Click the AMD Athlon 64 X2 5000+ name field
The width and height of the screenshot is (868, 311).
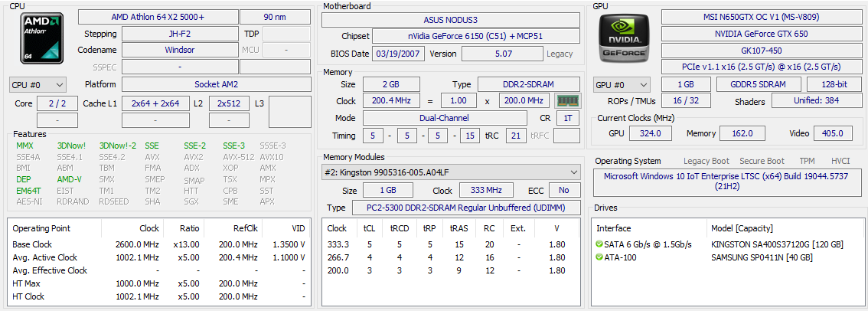tap(158, 17)
